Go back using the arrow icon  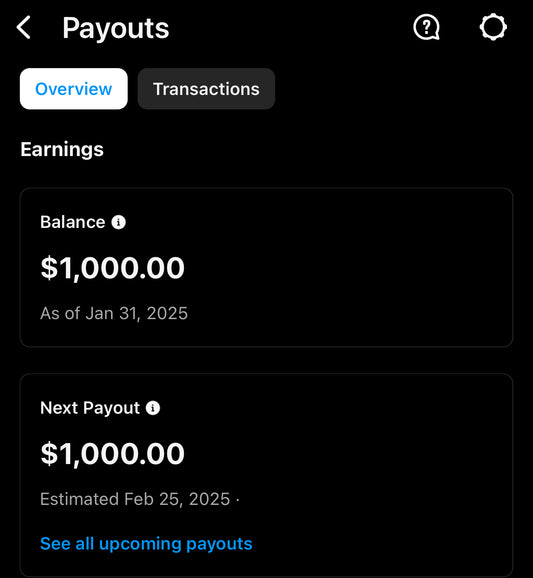click(24, 28)
